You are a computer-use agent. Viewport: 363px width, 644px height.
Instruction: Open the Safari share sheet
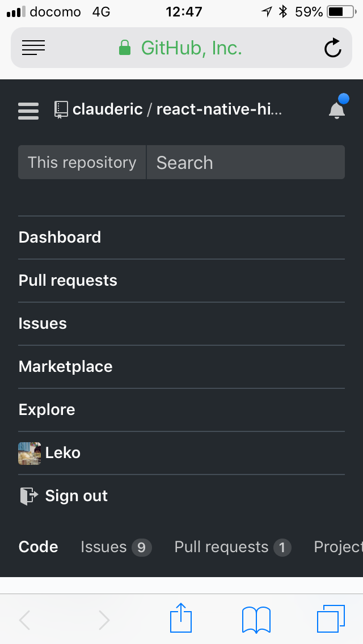[181, 618]
